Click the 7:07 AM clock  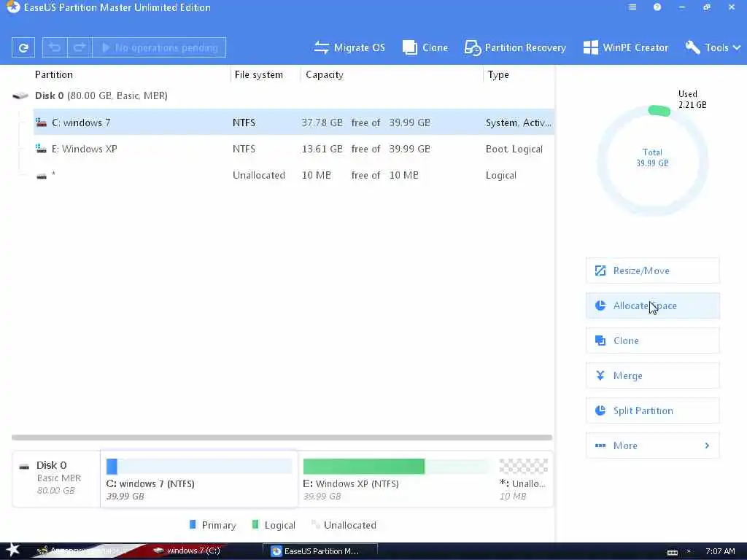[x=720, y=551]
